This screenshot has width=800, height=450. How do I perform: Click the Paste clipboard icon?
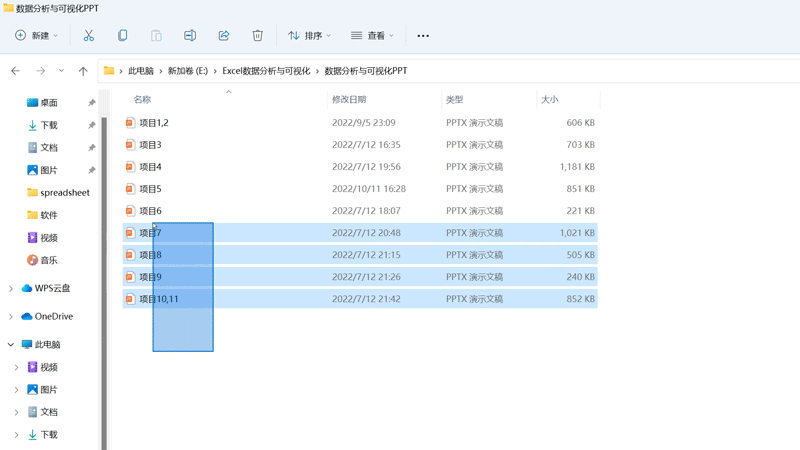pyautogui.click(x=156, y=35)
